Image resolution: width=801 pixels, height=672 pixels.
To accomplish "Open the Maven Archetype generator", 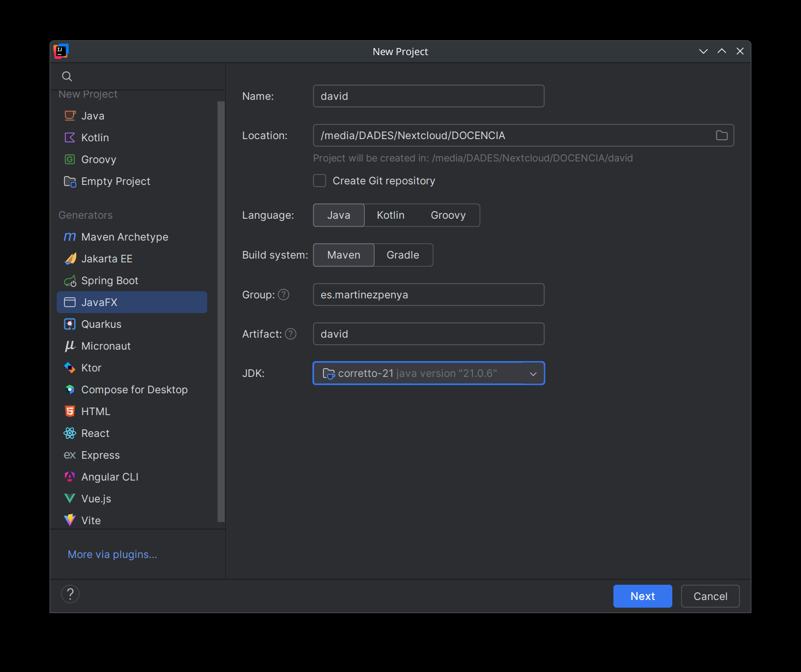I will click(125, 237).
